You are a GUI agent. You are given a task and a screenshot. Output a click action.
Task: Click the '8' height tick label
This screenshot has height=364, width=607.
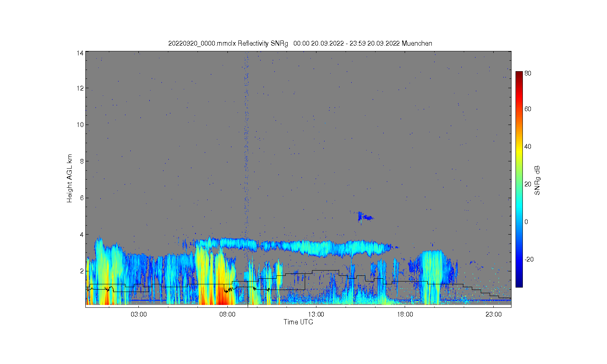82,161
